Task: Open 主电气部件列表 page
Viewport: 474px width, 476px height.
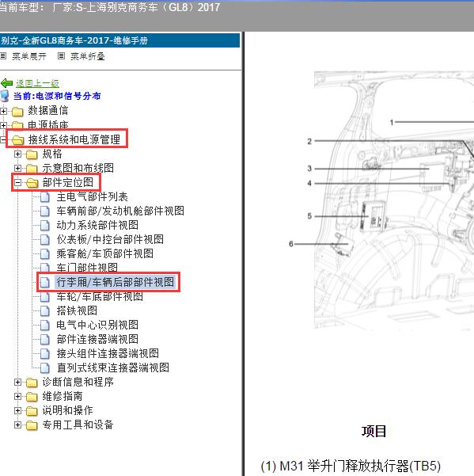Action: [93, 196]
